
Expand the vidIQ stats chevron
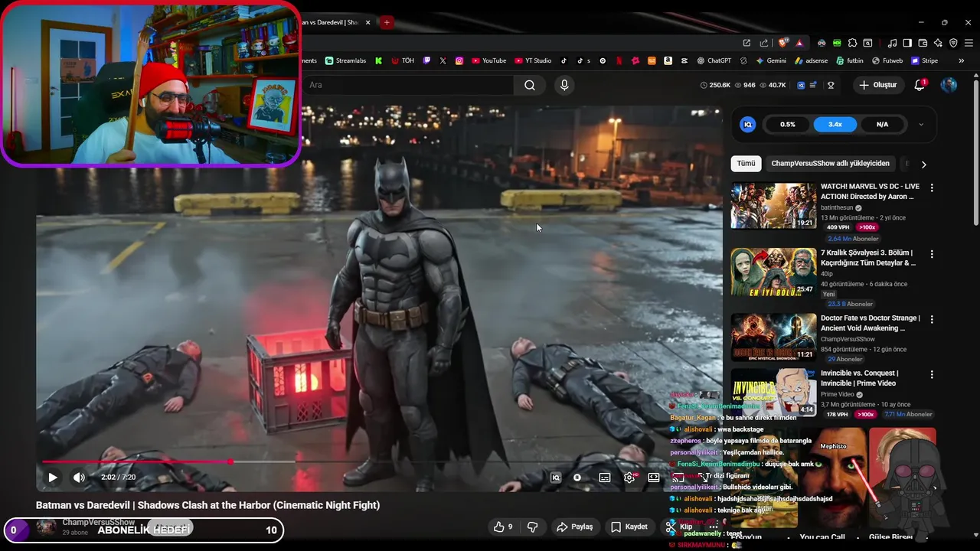point(921,124)
